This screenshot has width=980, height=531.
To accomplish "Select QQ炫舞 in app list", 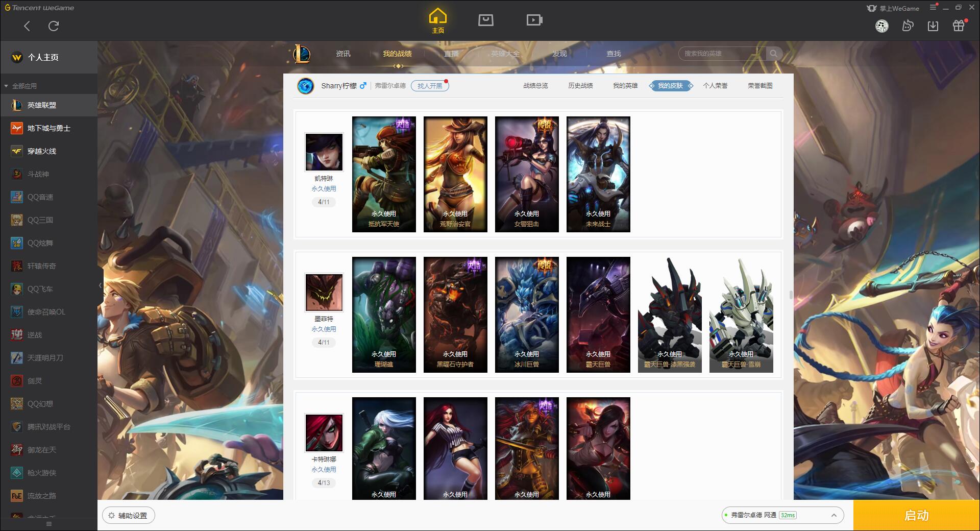I will [48, 243].
